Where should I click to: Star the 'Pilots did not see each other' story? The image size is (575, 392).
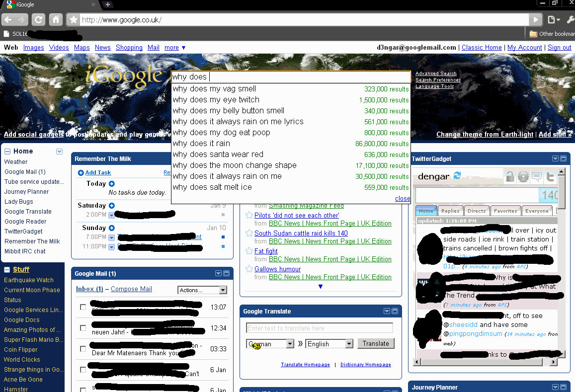click(249, 215)
